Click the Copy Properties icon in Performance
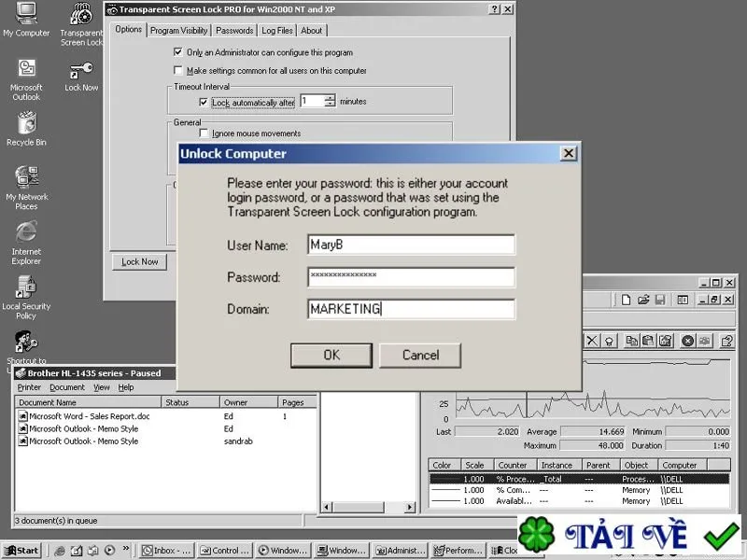The height and width of the screenshot is (560, 747). pos(632,341)
